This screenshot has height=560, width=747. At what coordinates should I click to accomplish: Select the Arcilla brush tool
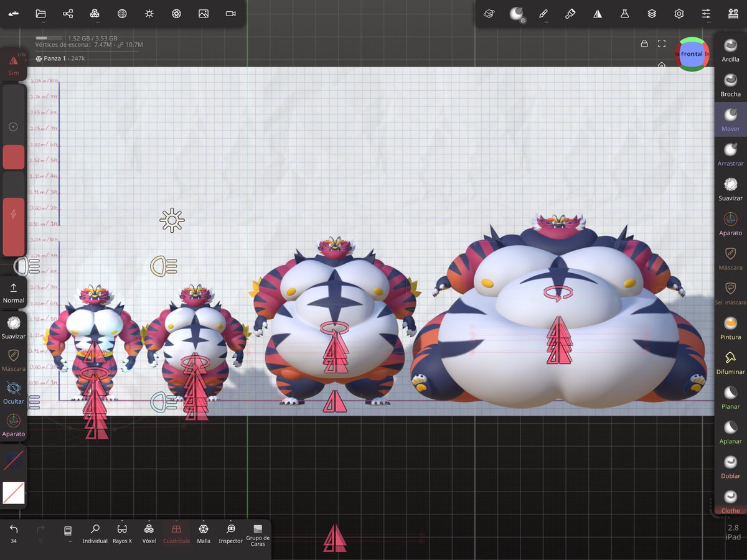point(731,50)
